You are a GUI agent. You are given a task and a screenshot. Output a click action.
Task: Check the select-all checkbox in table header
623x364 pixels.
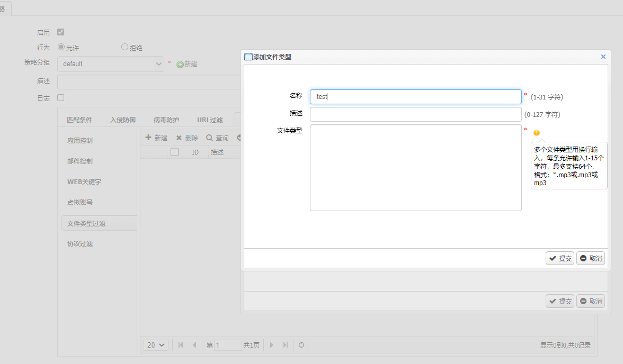[174, 152]
